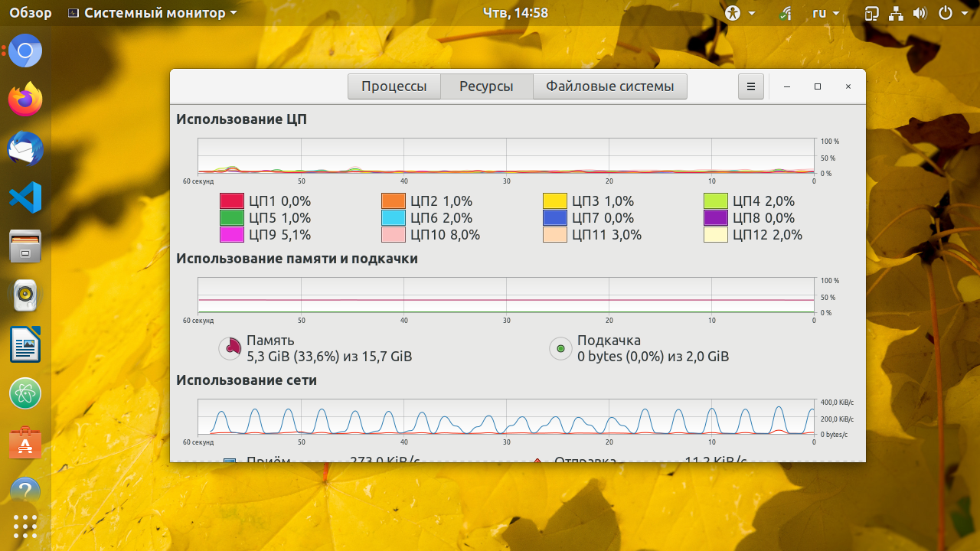The width and height of the screenshot is (980, 551).
Task: Change the ЦП9 magenta color swatch
Action: [232, 235]
